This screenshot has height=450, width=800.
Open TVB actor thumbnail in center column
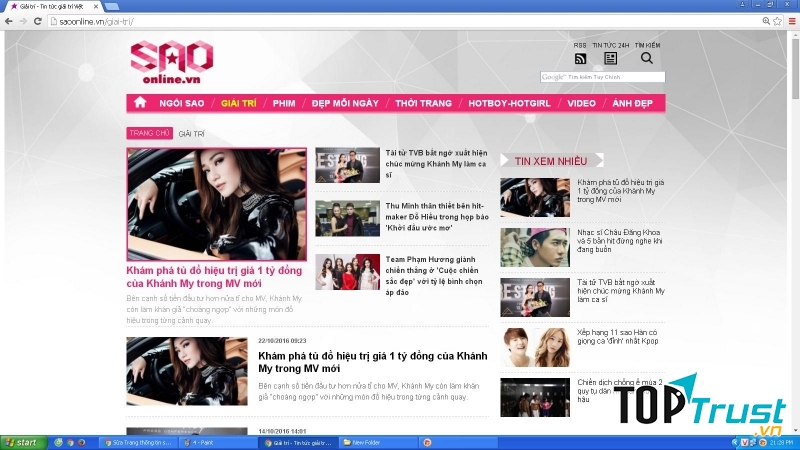click(x=347, y=165)
